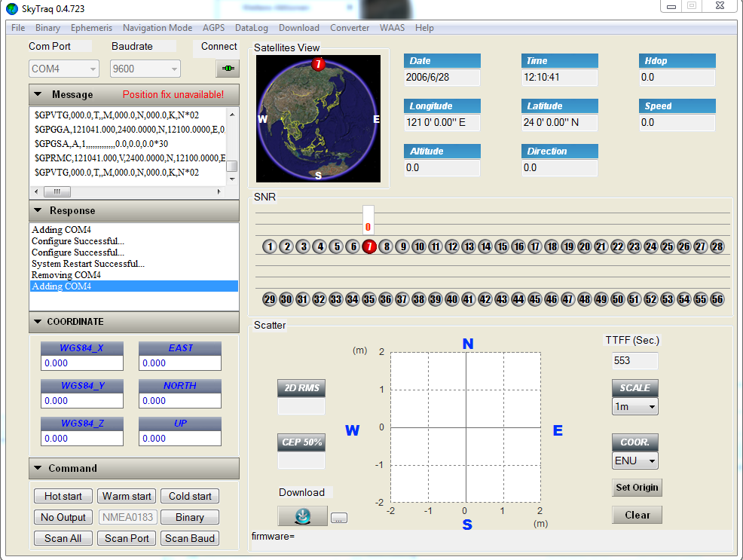Select satellite 32 circle in lower SNR row
Screen dimensions: 743x560
click(x=320, y=299)
